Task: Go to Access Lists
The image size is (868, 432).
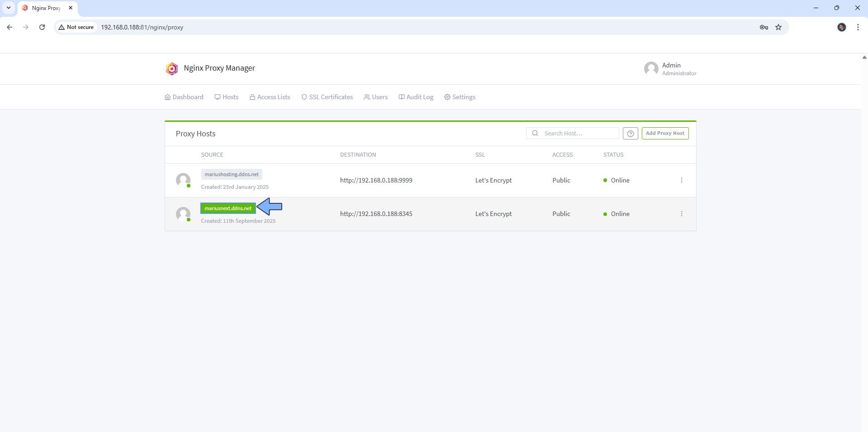Action: point(270,97)
